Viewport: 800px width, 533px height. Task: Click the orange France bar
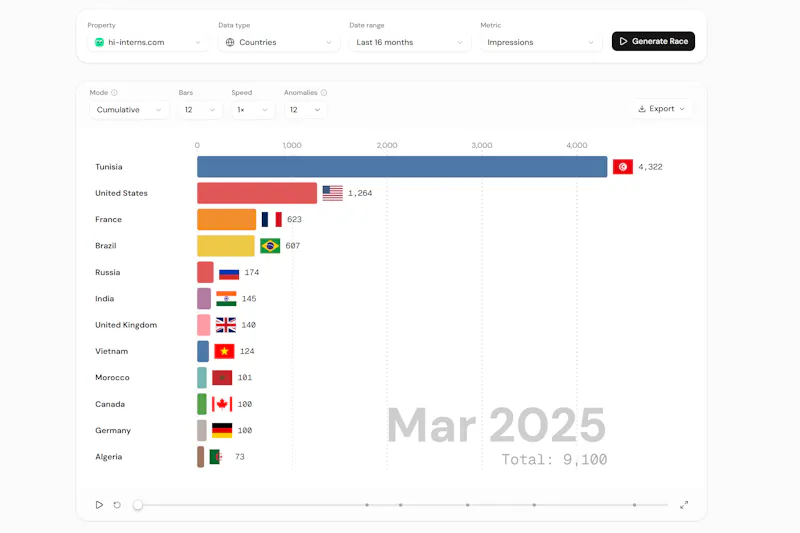pyautogui.click(x=227, y=219)
